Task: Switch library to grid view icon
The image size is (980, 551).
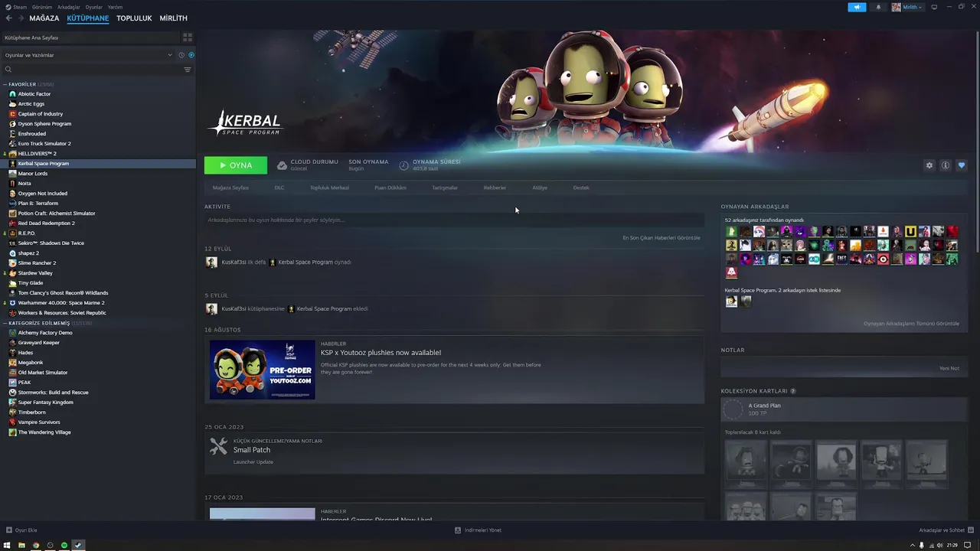Action: [188, 37]
